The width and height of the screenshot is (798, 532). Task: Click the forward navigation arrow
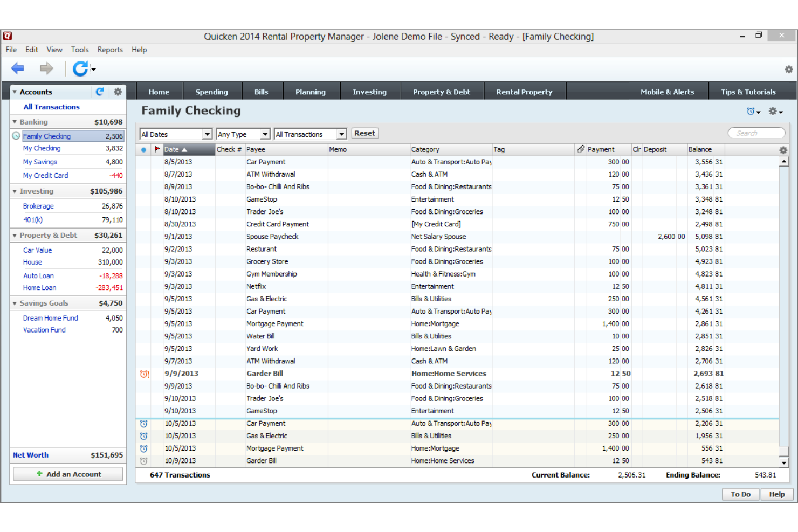pyautogui.click(x=46, y=68)
